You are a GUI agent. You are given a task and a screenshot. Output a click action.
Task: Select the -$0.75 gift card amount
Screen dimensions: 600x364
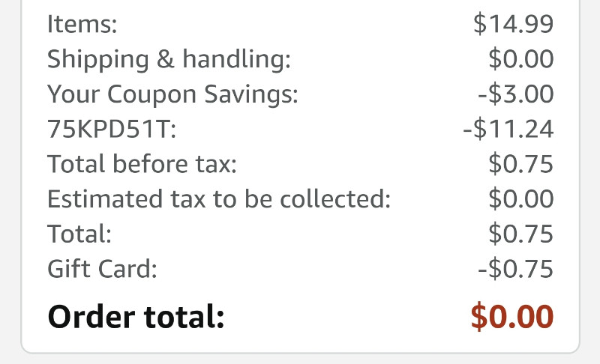click(516, 269)
